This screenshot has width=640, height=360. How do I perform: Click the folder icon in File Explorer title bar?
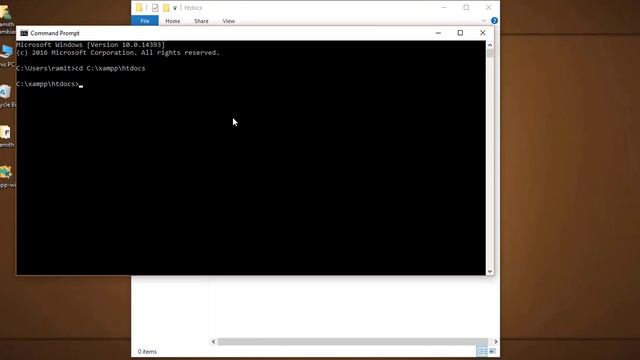(x=139, y=7)
